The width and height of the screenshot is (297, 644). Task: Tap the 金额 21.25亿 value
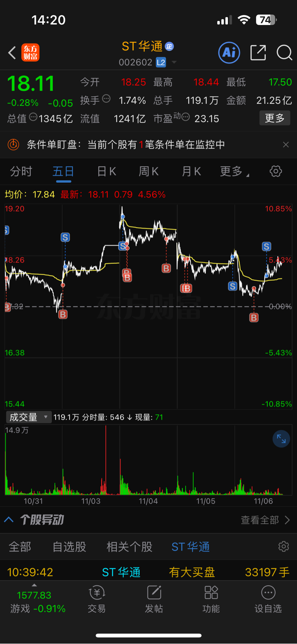pyautogui.click(x=274, y=101)
